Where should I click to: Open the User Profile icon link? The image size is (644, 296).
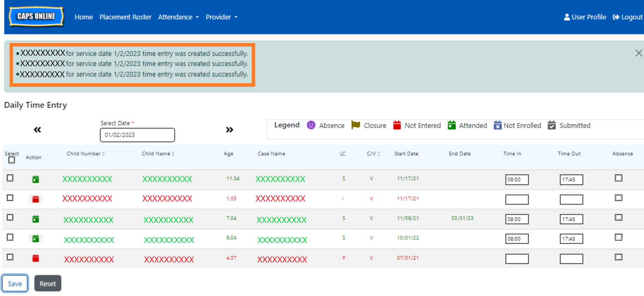pyautogui.click(x=585, y=17)
